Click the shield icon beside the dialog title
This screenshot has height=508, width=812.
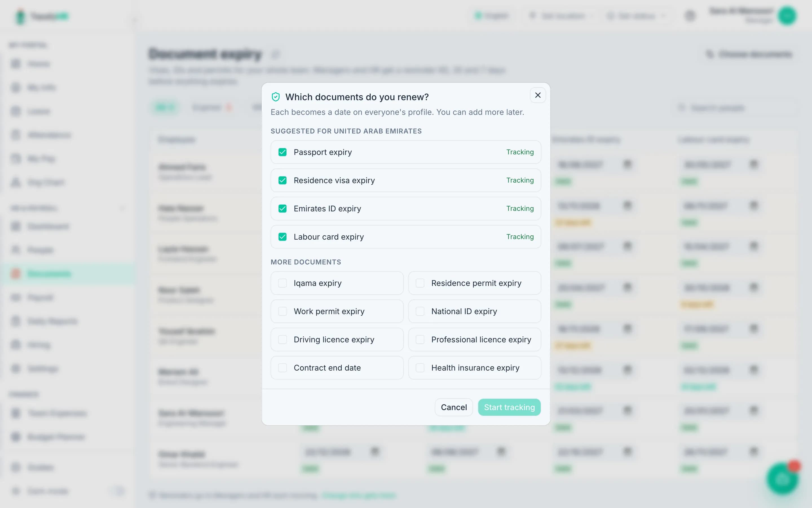pos(275,97)
